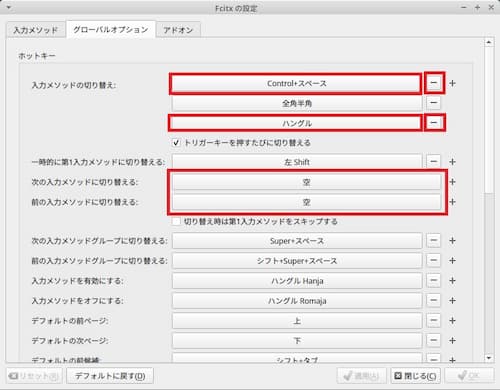The image size is (500, 390).
Task: Click the 入力メソッドをオフにする label
Action: pyautogui.click(x=77, y=301)
